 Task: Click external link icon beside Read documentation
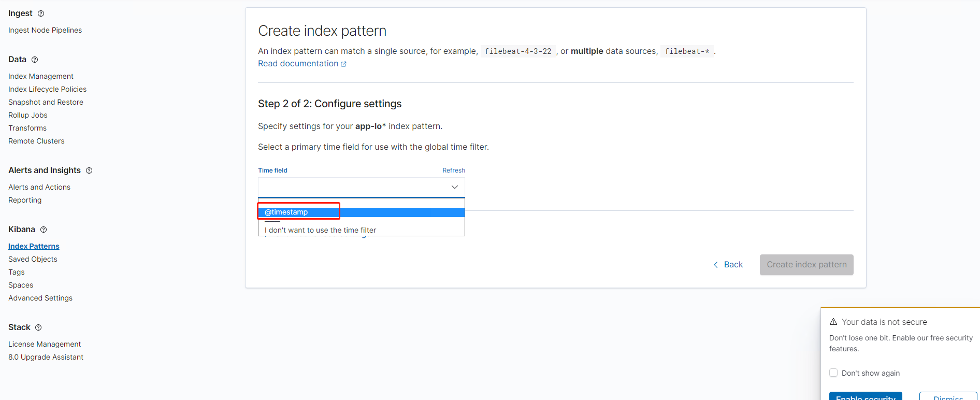pos(343,64)
